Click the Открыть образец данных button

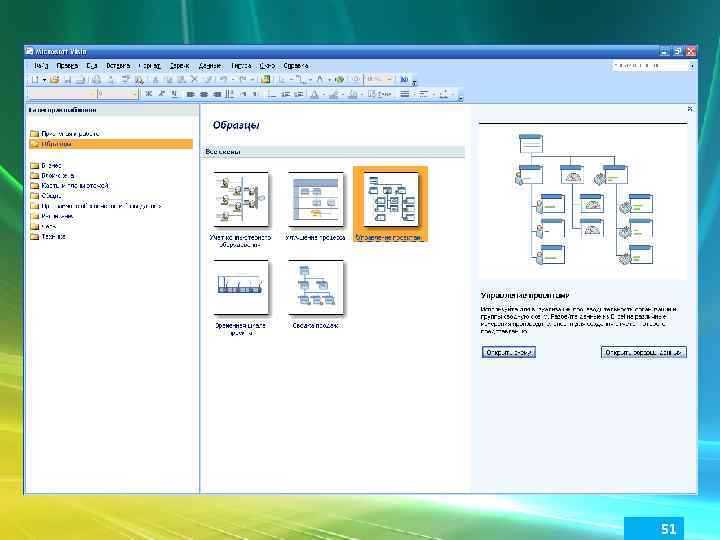pos(644,352)
